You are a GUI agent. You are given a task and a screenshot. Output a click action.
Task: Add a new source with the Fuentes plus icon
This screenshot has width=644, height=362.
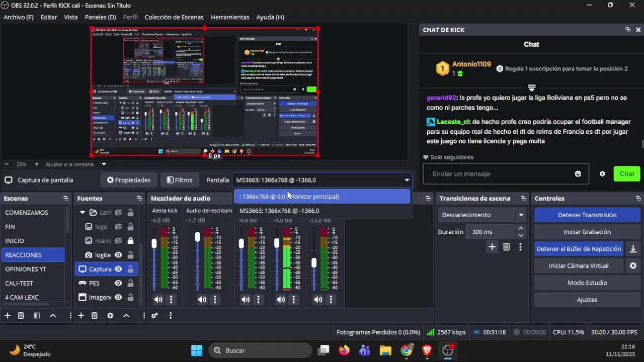pos(80,316)
